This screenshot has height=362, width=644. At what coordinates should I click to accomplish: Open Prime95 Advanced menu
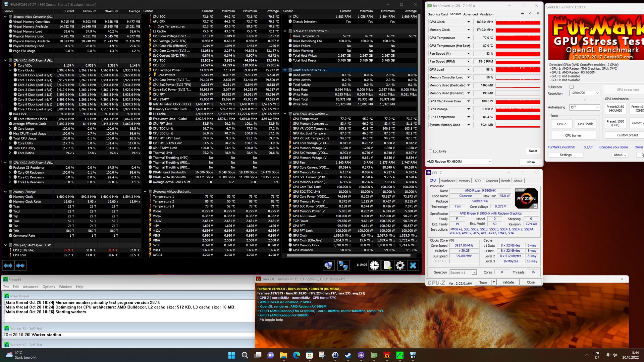[x=31, y=287]
